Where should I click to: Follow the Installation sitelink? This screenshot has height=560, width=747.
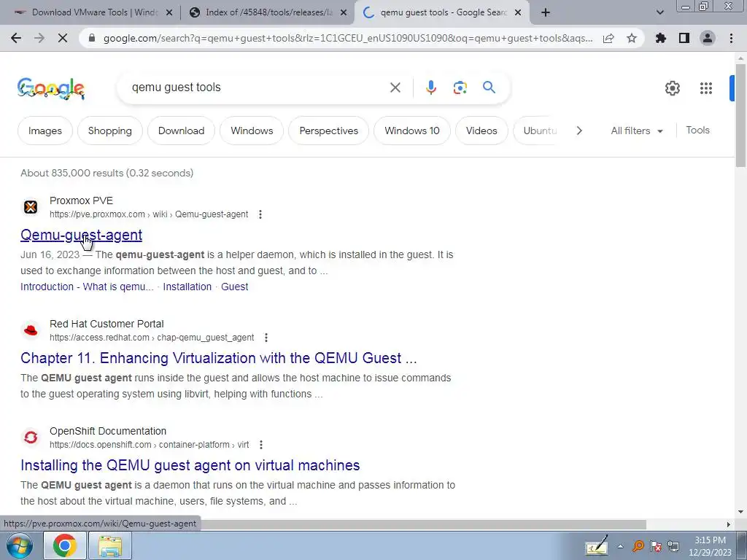[x=187, y=287]
